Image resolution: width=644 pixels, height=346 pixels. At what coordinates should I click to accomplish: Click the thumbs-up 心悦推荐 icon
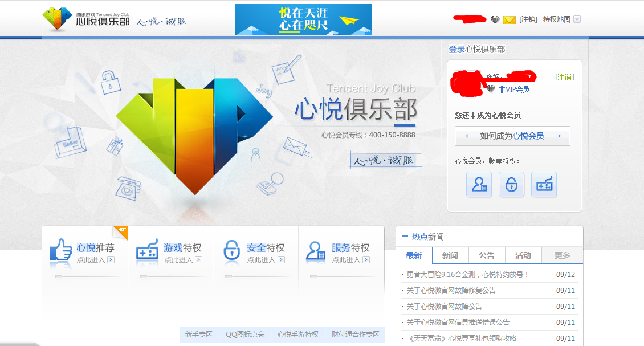point(61,250)
